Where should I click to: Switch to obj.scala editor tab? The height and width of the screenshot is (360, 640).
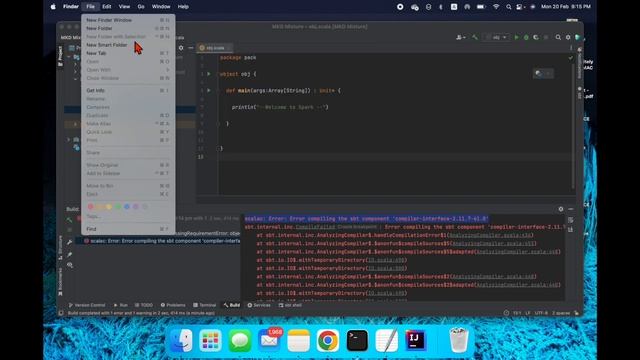pos(214,48)
